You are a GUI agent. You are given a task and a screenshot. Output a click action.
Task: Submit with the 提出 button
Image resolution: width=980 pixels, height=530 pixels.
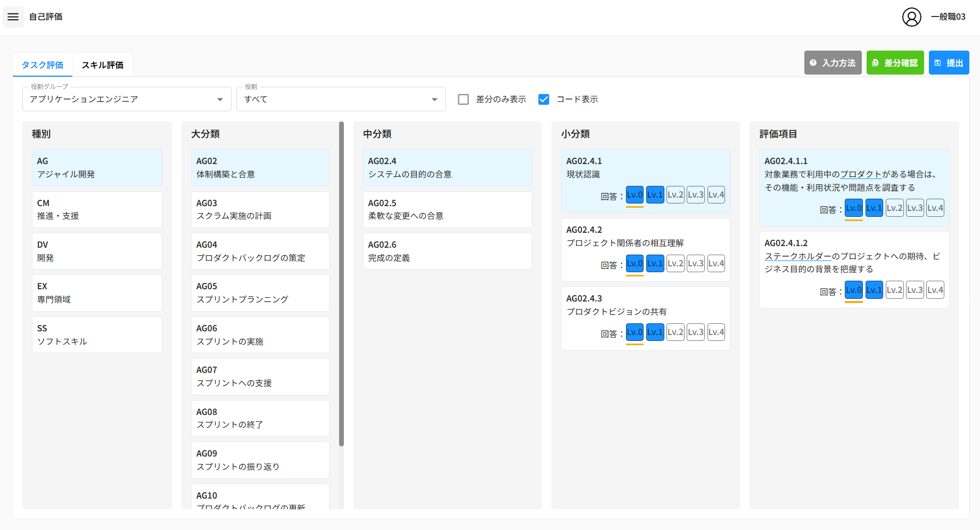click(949, 63)
